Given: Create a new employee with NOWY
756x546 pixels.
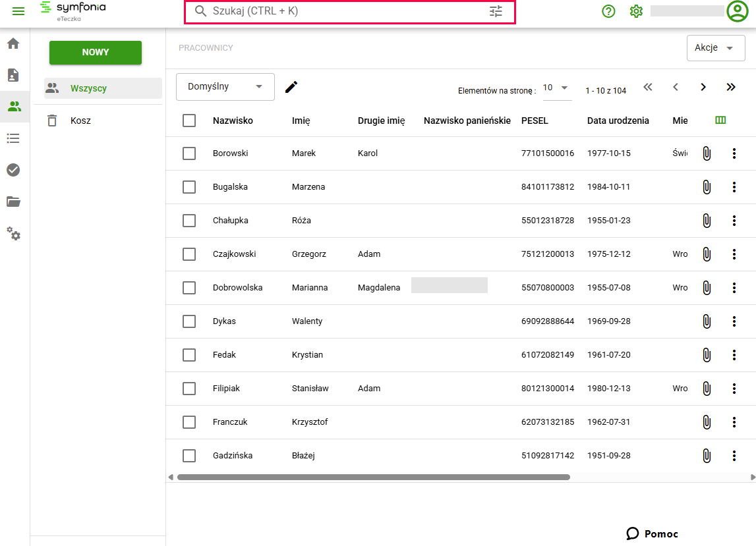Looking at the screenshot, I should pos(96,52).
